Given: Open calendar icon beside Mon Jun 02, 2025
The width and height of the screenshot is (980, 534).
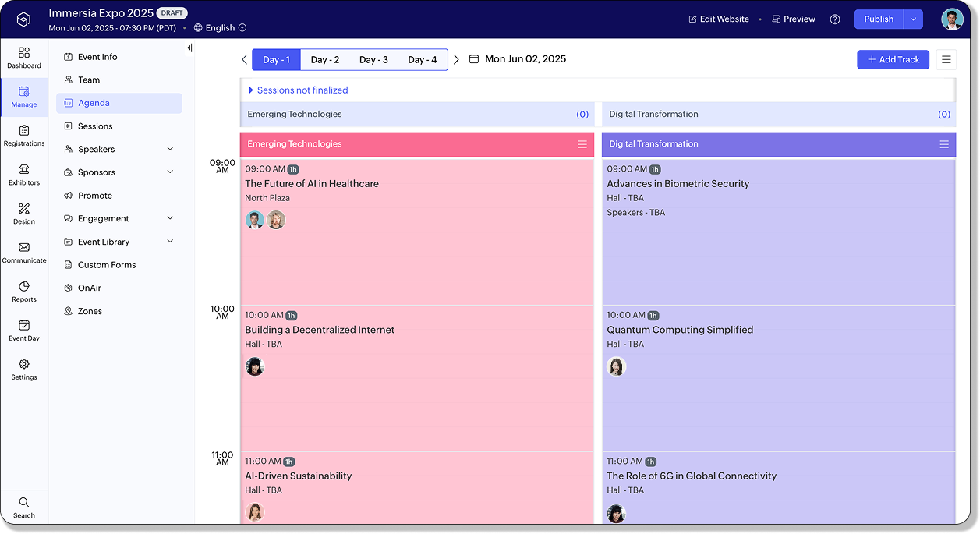Looking at the screenshot, I should pyautogui.click(x=474, y=58).
